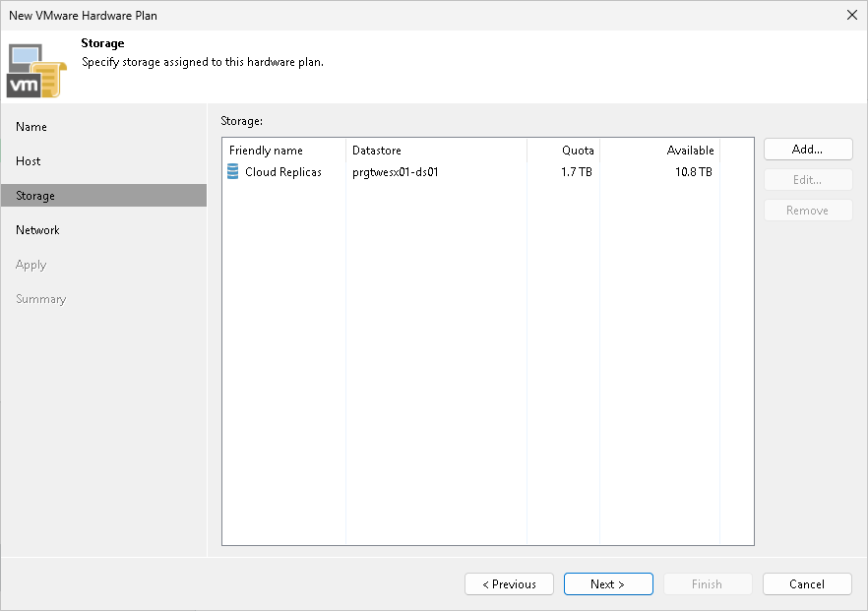Click the disabled Finish button
The image size is (868, 611).
click(708, 583)
